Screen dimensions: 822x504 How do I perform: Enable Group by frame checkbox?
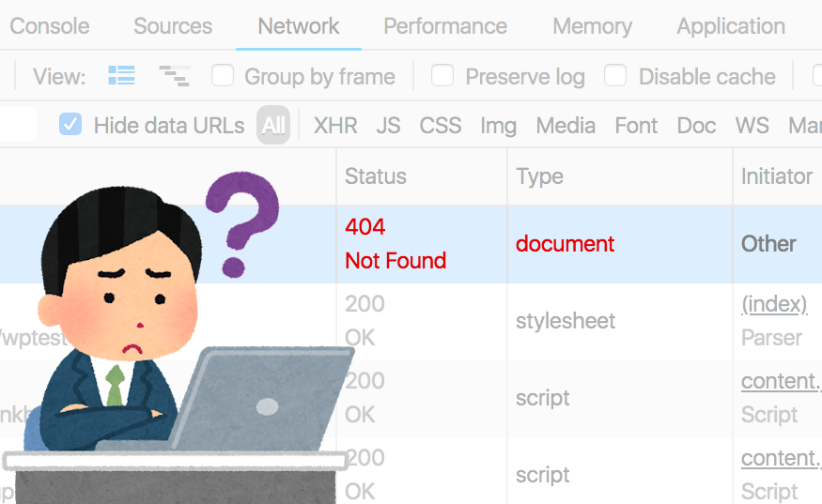(x=223, y=76)
